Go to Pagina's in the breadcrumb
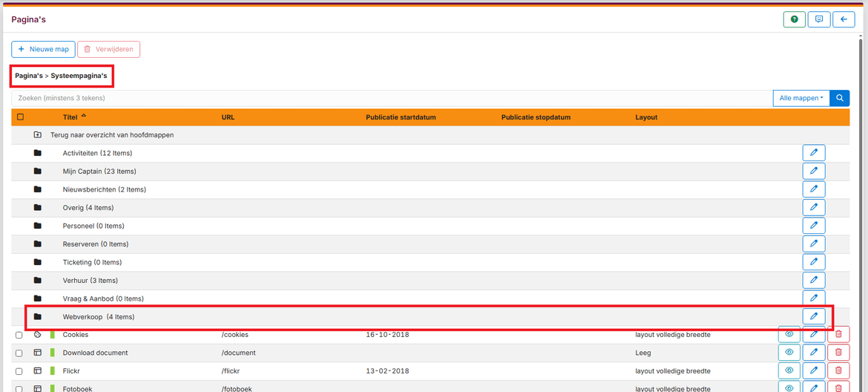Image resolution: width=868 pixels, height=392 pixels. coord(28,76)
